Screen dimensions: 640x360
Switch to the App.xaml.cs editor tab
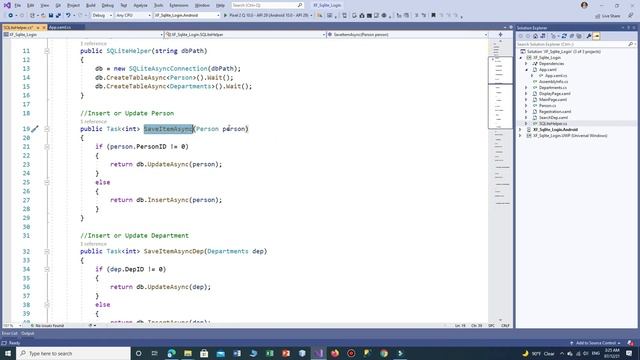[60, 27]
